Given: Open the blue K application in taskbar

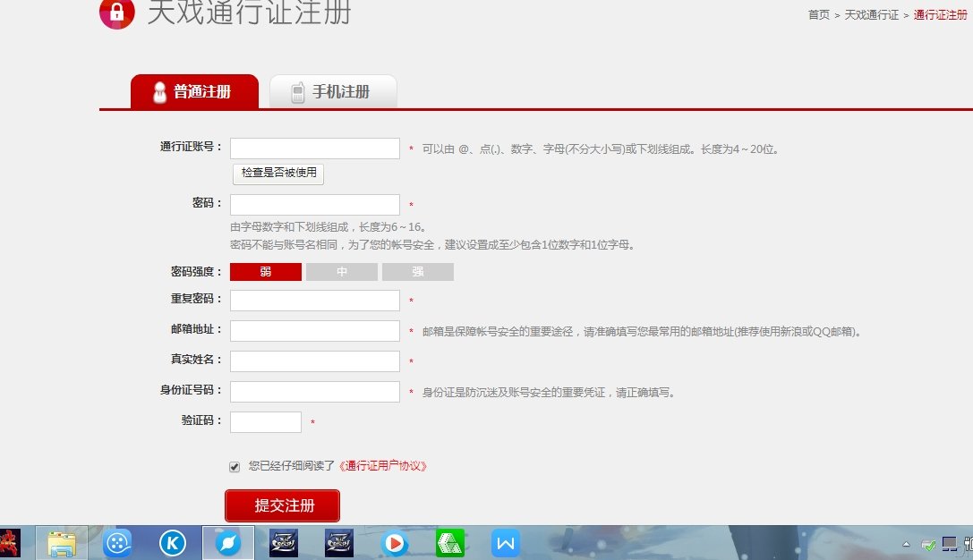Looking at the screenshot, I should [x=173, y=543].
